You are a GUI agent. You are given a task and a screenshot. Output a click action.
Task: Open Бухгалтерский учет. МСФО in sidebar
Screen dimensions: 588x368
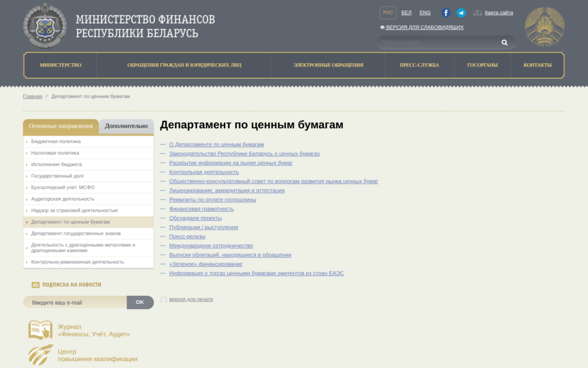tap(88, 187)
